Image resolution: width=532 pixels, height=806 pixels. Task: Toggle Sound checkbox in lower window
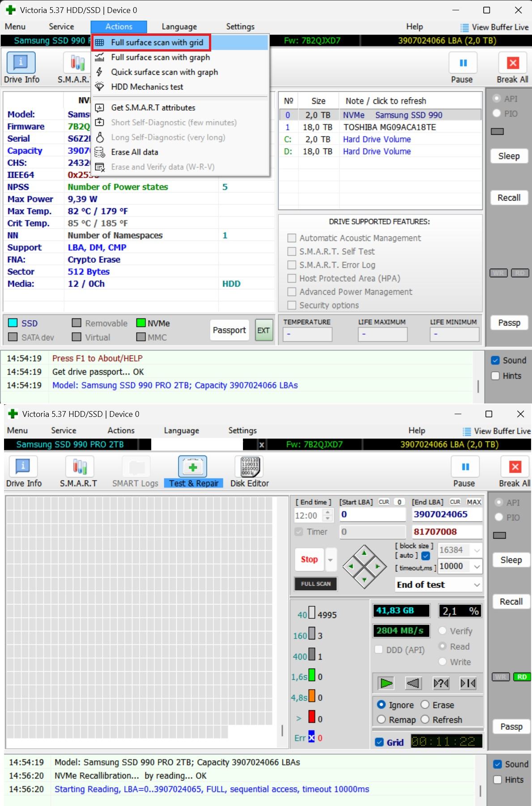click(x=497, y=764)
